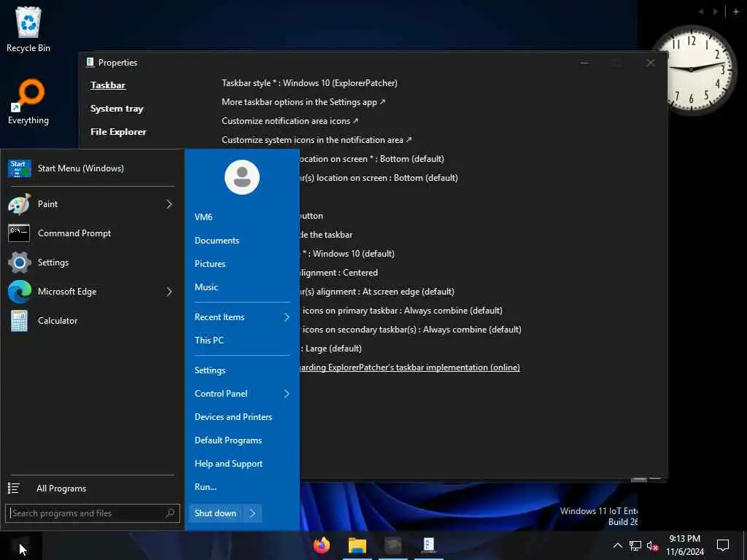Click the user account avatar picture

coord(242,177)
